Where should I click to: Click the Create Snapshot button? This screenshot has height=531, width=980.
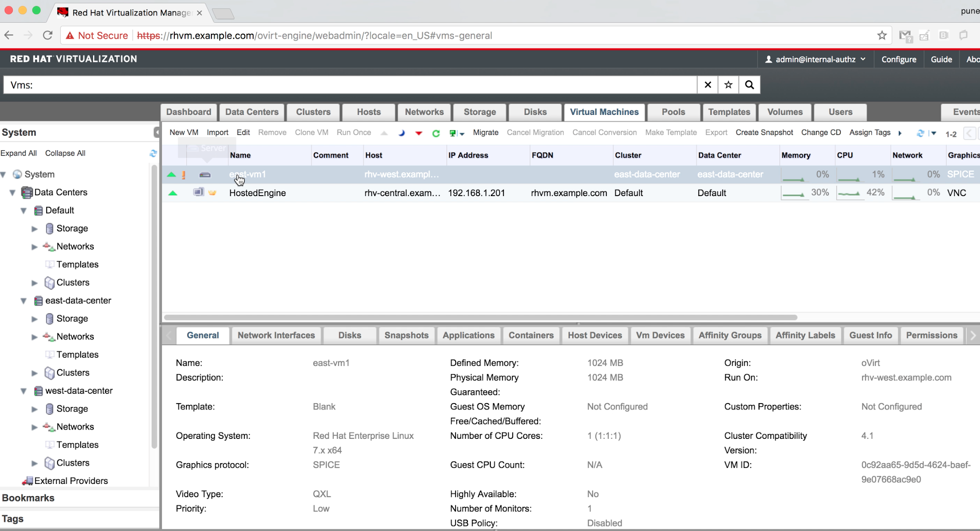click(x=764, y=133)
